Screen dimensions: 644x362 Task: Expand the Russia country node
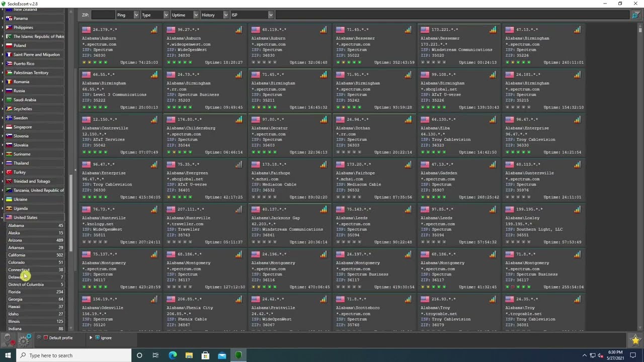[x=3, y=91]
